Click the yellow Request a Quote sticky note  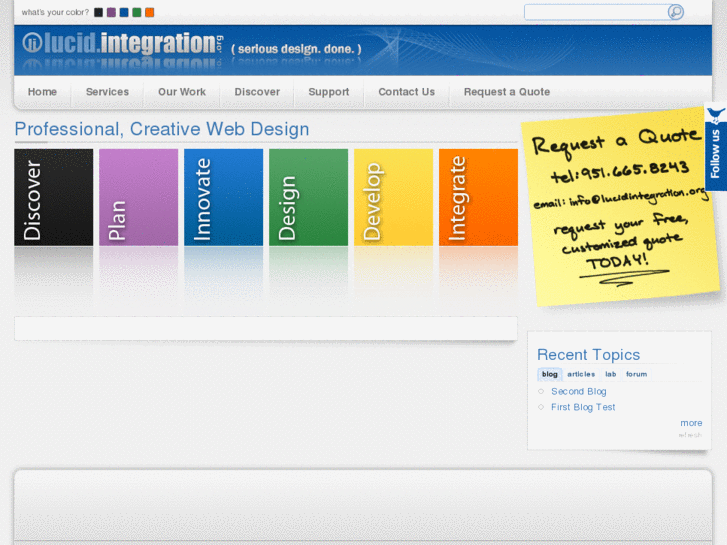620,206
